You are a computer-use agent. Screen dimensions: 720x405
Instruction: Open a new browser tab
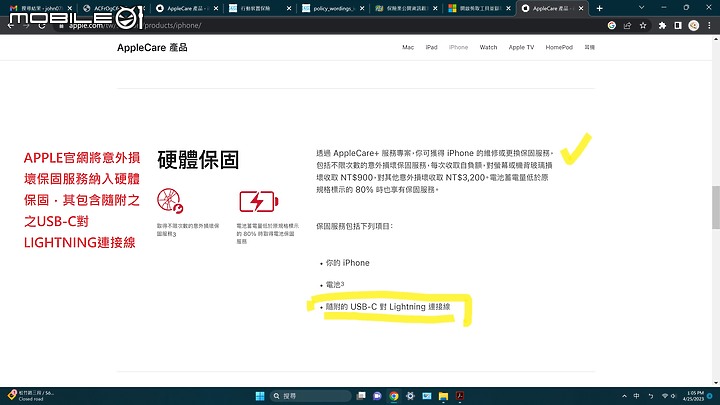[599, 8]
